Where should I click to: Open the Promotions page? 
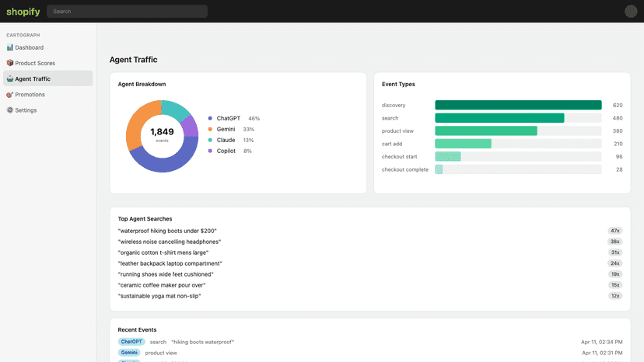[x=48, y=95]
